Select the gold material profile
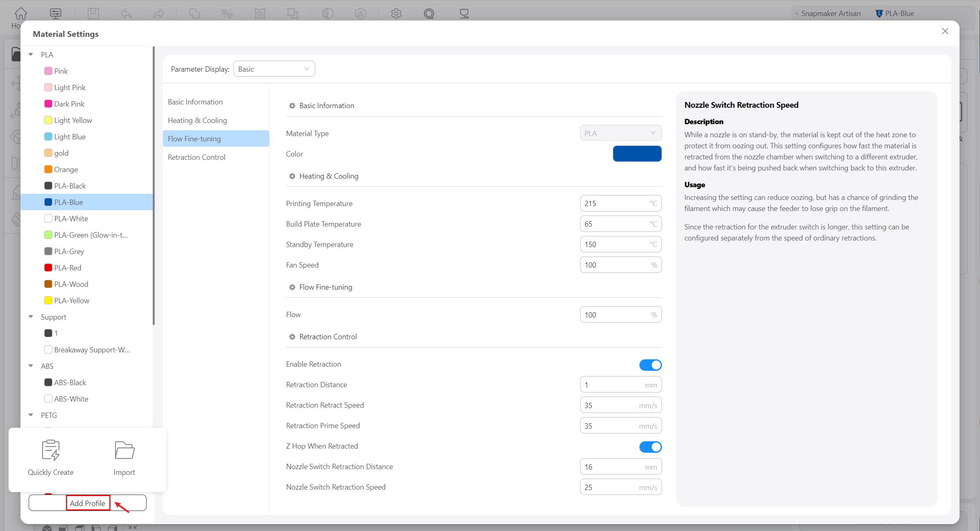Screen dimensions: 980x531 87,153
